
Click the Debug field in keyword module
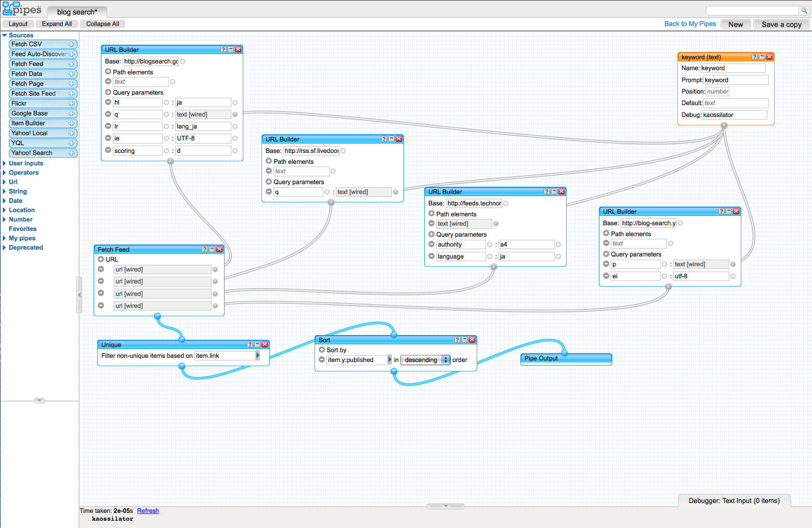734,115
